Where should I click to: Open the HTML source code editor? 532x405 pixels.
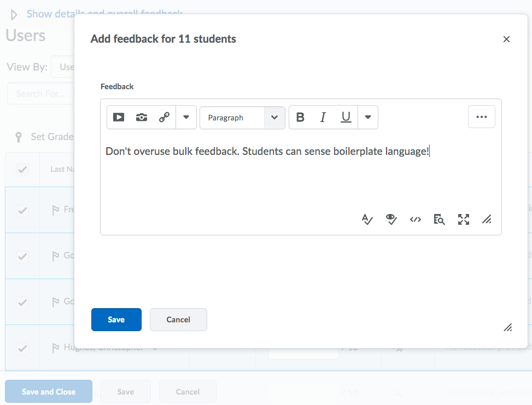click(x=416, y=219)
